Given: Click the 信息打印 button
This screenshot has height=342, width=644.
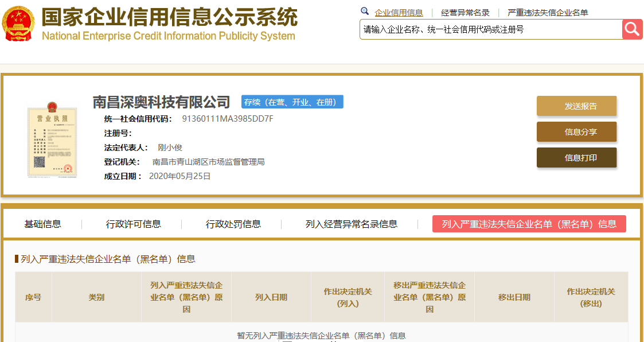Looking at the screenshot, I should 577,157.
